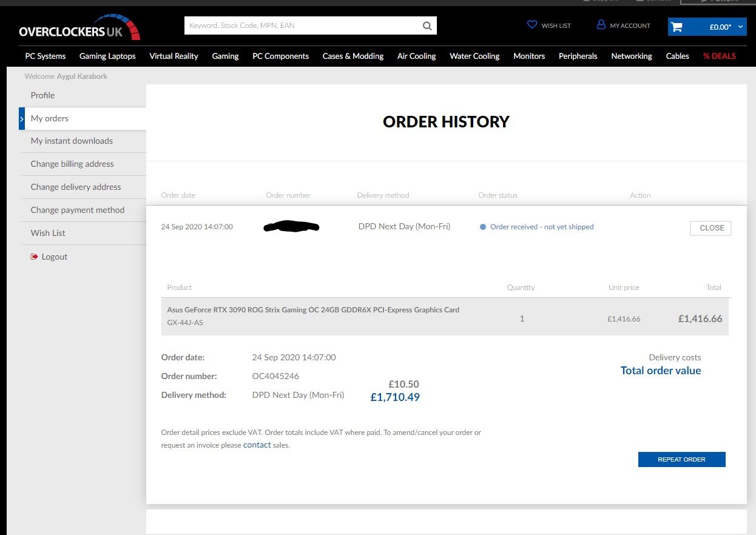Click the search magnifier icon

click(x=427, y=25)
